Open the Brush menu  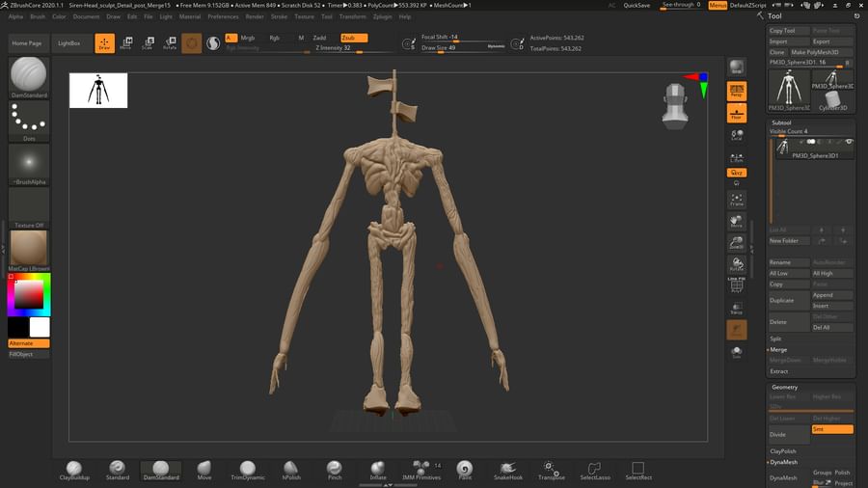38,16
